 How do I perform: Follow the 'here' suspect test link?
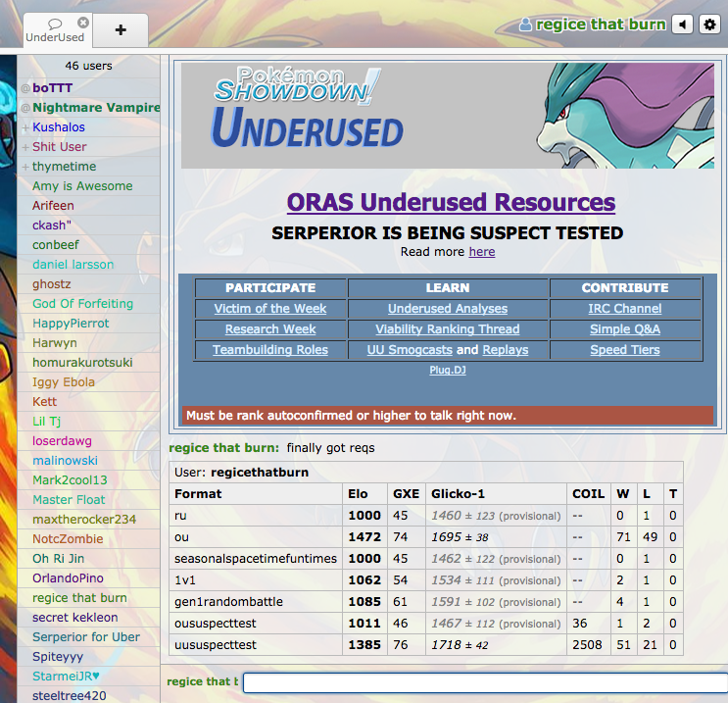coord(482,252)
